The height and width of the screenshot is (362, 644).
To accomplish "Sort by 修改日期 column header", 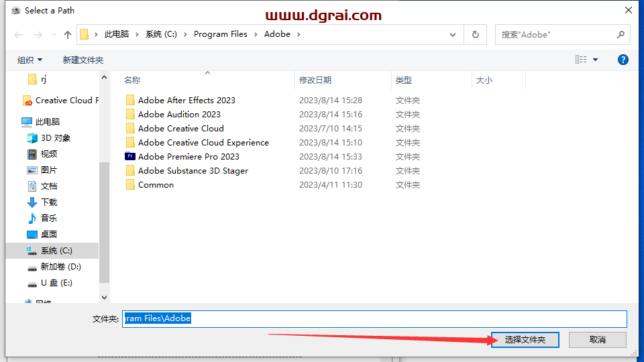I will tap(315, 80).
